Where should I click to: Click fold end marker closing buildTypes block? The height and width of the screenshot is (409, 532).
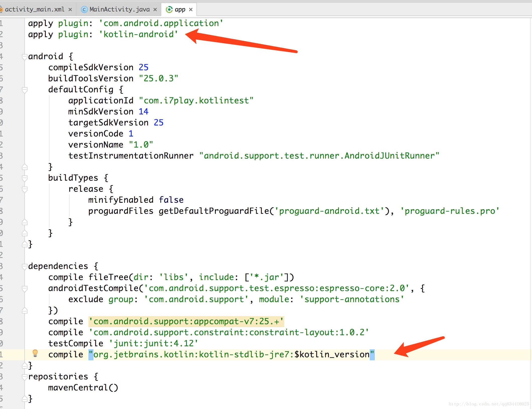[x=25, y=233]
